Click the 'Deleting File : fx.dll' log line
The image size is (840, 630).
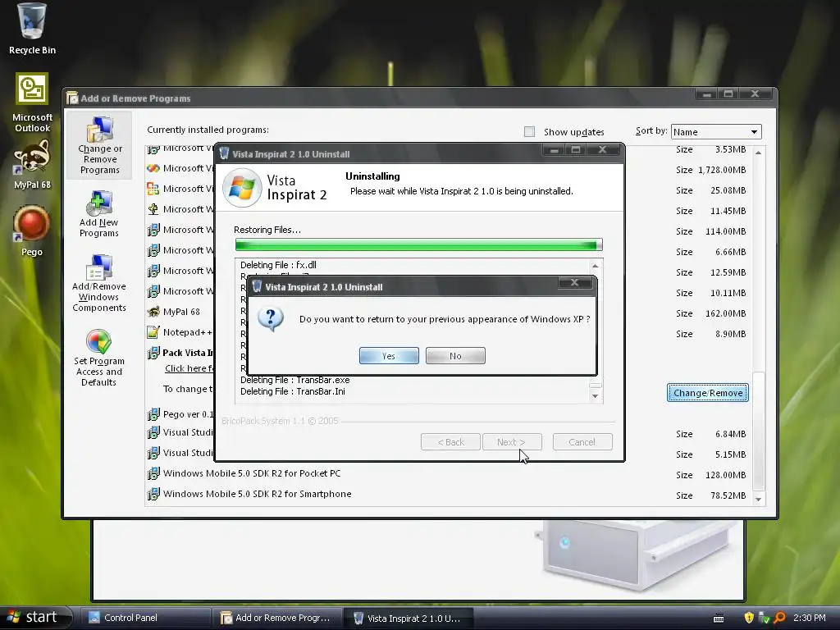tap(278, 265)
